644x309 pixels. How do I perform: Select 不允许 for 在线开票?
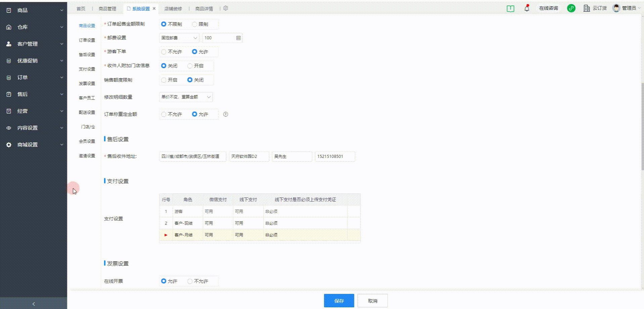coord(198,281)
